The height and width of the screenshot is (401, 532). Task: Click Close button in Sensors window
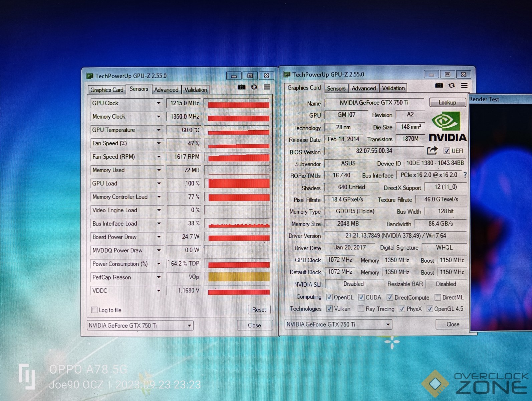coord(254,325)
